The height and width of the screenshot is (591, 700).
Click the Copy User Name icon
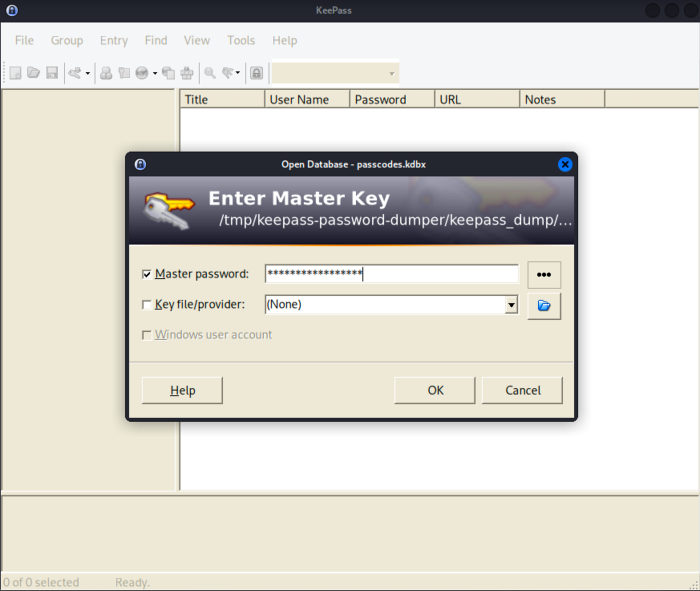pyautogui.click(x=106, y=73)
